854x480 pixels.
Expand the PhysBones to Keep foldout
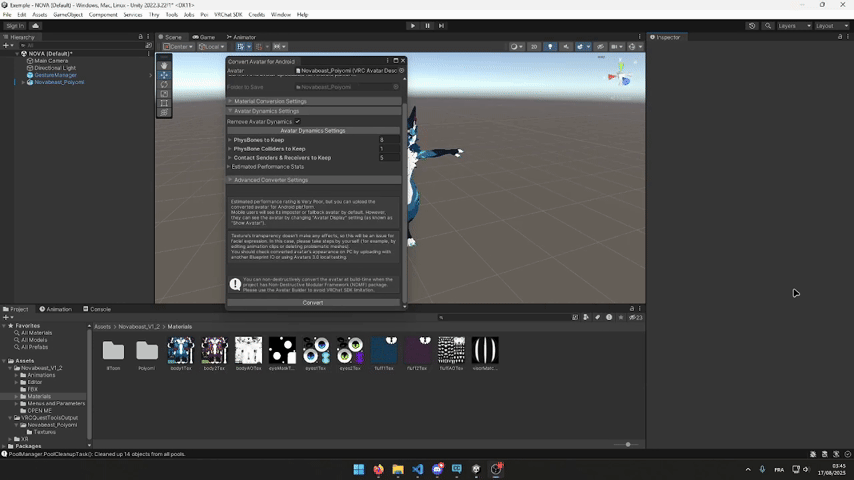coord(230,140)
